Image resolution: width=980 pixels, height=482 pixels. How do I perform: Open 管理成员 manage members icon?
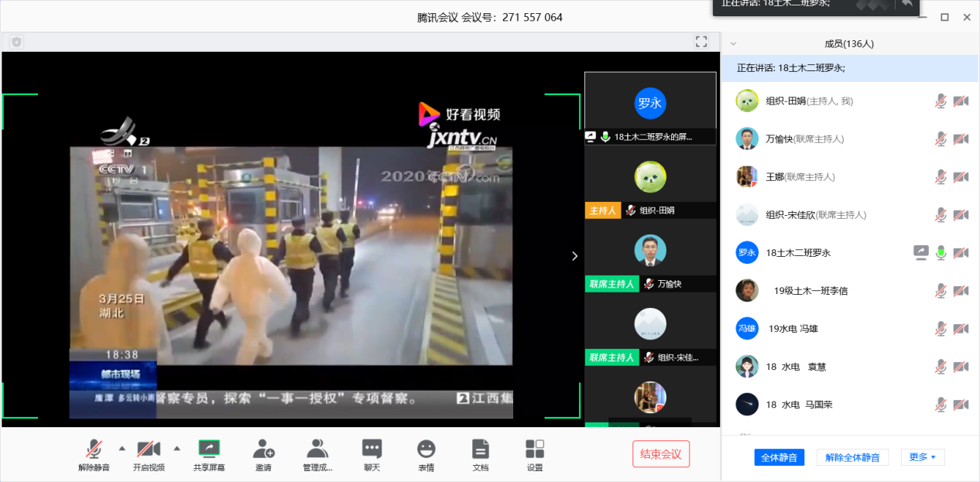[317, 450]
